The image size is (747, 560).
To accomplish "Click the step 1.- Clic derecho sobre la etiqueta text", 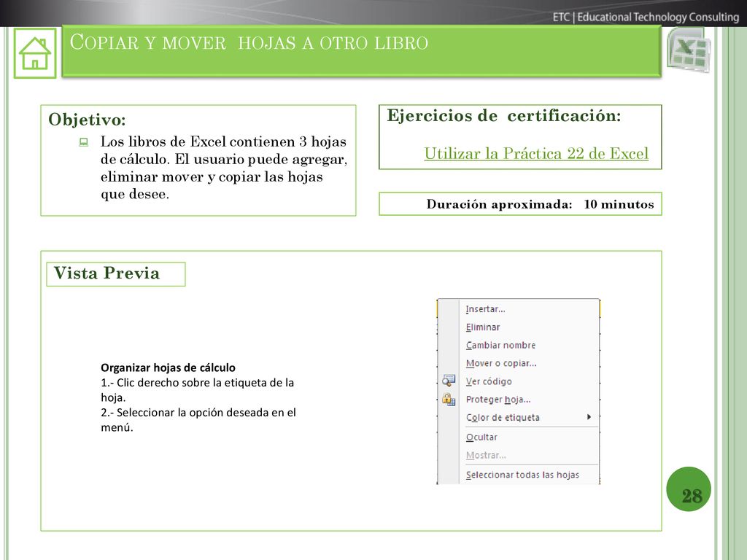I will [x=197, y=390].
